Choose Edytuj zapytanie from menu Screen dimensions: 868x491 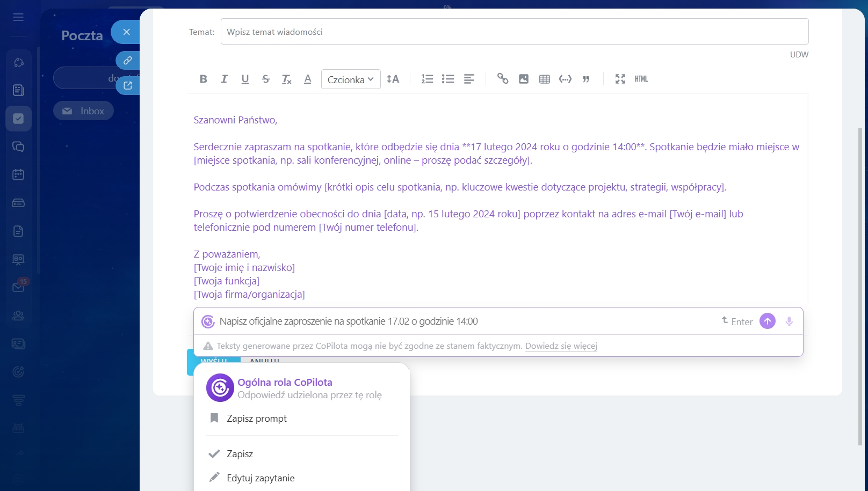point(260,478)
